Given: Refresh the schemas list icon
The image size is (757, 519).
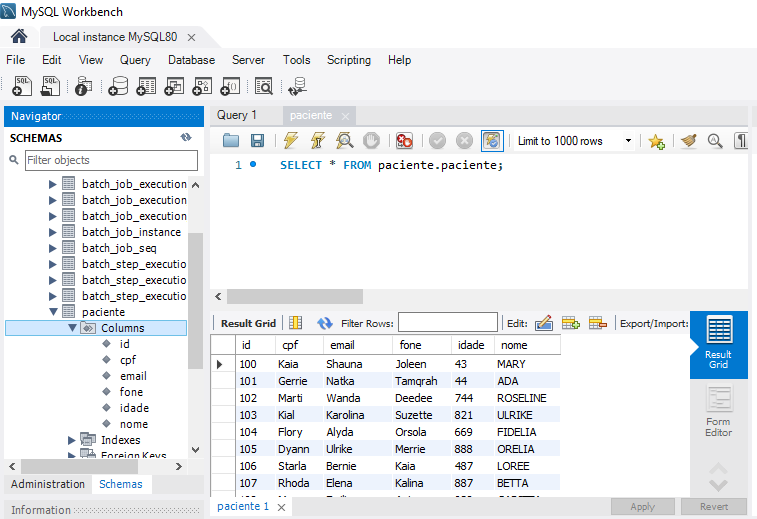Looking at the screenshot, I should click(x=186, y=138).
